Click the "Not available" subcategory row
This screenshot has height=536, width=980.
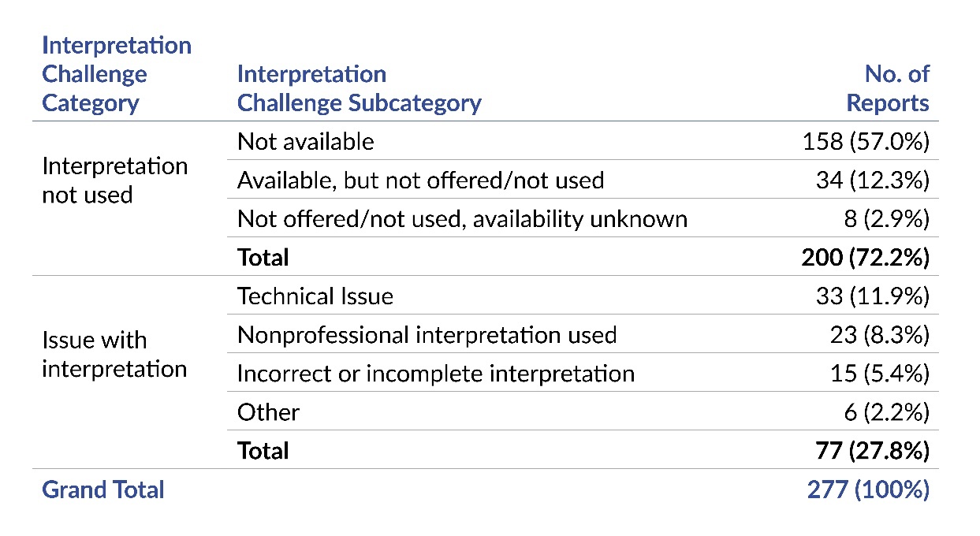pyautogui.click(x=306, y=141)
